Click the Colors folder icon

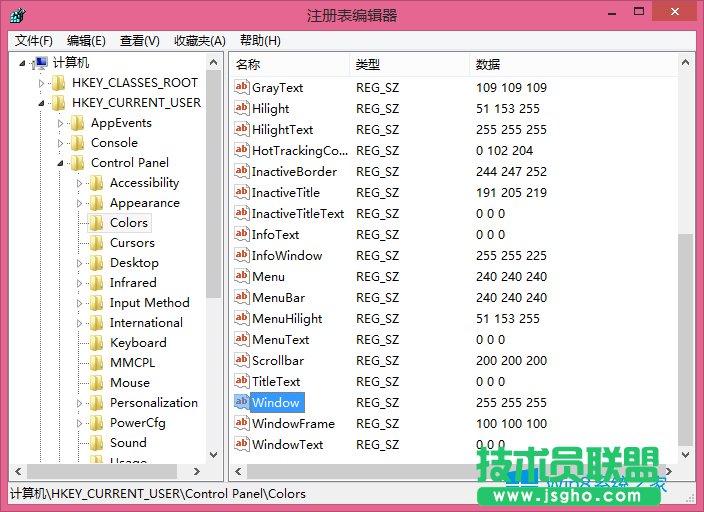click(96, 223)
